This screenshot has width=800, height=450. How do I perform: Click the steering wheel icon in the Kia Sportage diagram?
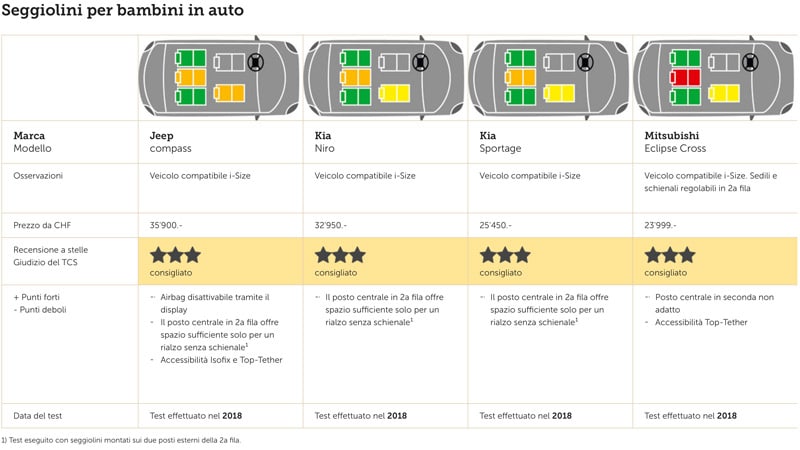pos(585,62)
